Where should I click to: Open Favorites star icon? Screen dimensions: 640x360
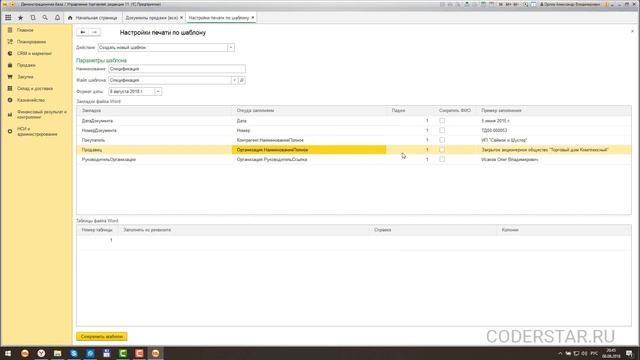(20, 18)
